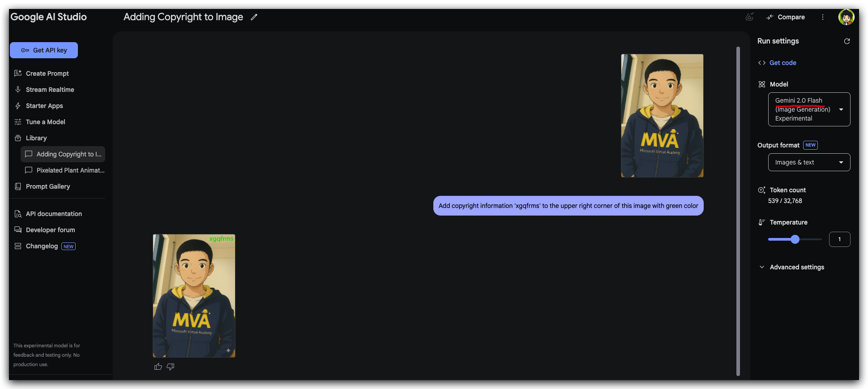This screenshot has height=389, width=868.
Task: Click the API documentation icon
Action: pyautogui.click(x=18, y=214)
